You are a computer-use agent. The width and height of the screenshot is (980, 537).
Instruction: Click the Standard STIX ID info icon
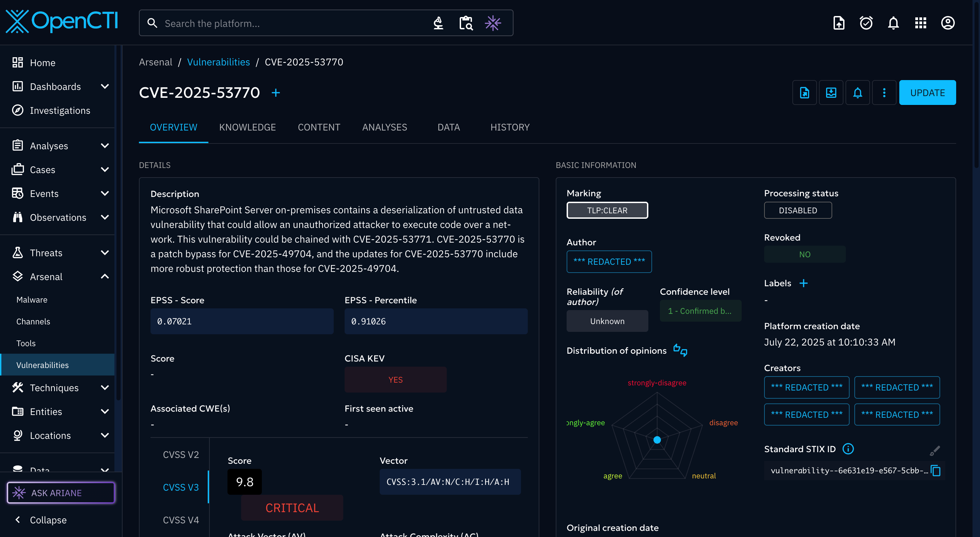848,449
